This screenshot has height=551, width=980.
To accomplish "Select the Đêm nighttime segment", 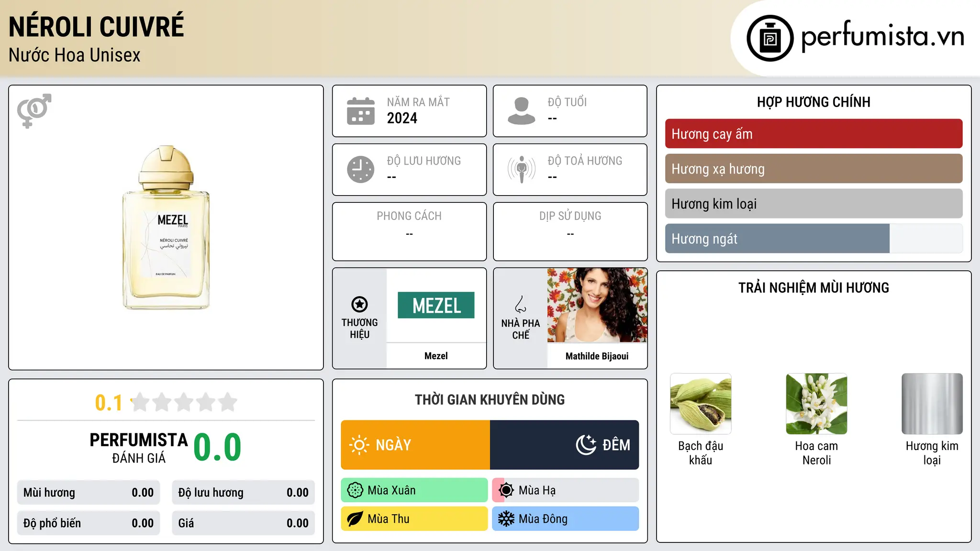I will (x=565, y=445).
